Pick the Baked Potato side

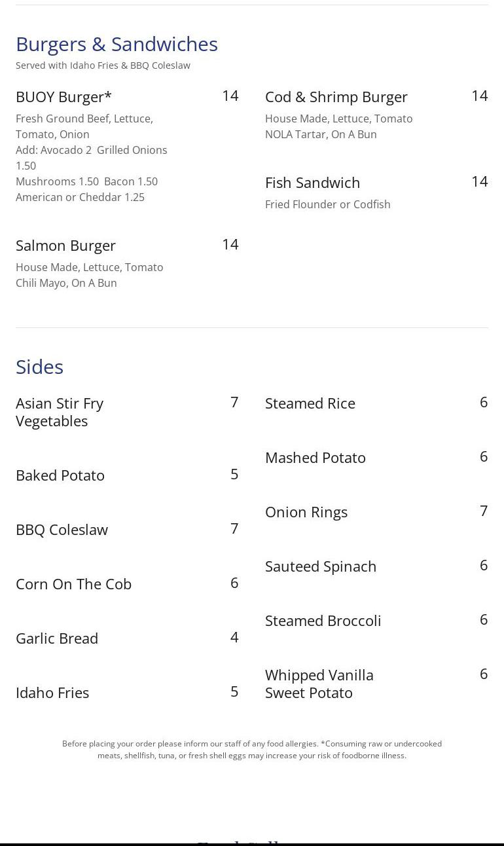coord(60,475)
